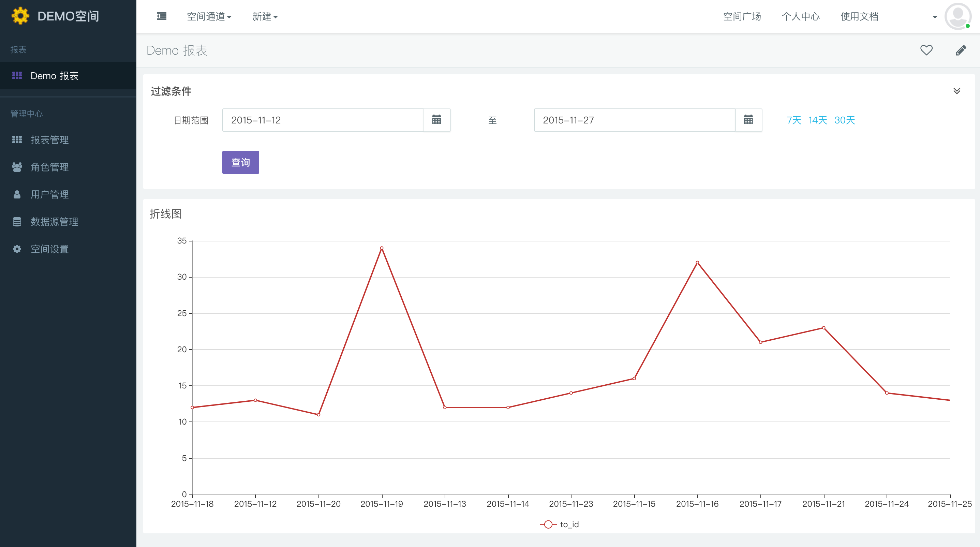Viewport: 980px width, 547px height.
Task: Open the 新建 dropdown menu
Action: pos(265,16)
